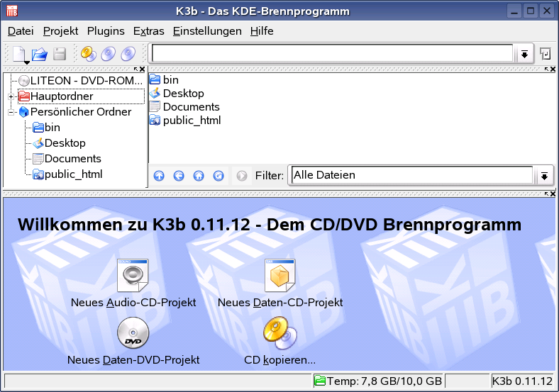
Task: Click Neues Daten-DVD-Projekt label
Action: pyautogui.click(x=133, y=360)
